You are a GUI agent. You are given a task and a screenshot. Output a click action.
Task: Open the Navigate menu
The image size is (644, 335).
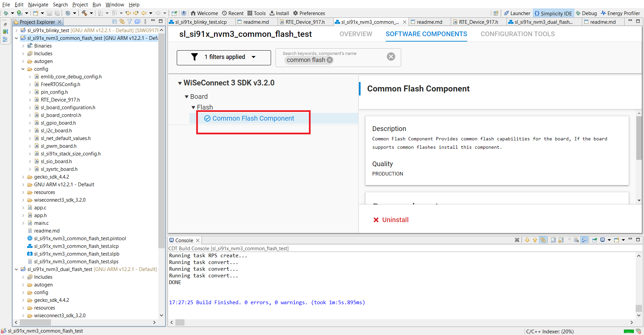(x=38, y=4)
